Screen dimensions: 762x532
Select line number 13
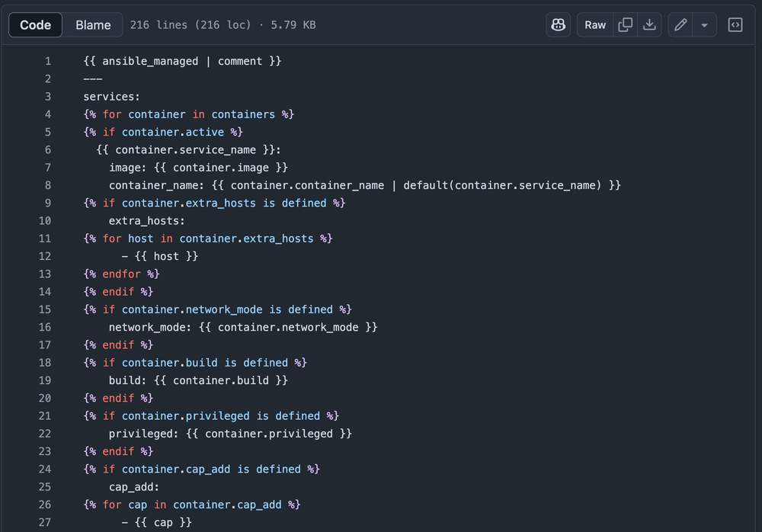[44, 274]
